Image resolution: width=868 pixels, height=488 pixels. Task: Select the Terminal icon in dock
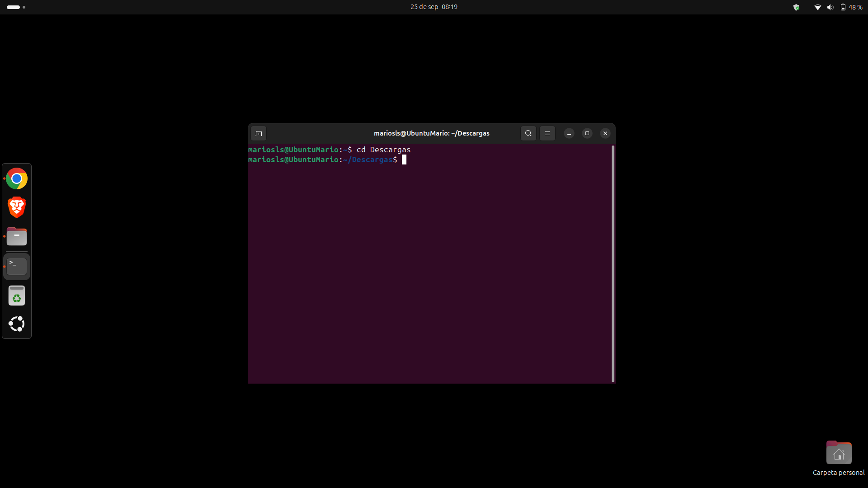(17, 267)
